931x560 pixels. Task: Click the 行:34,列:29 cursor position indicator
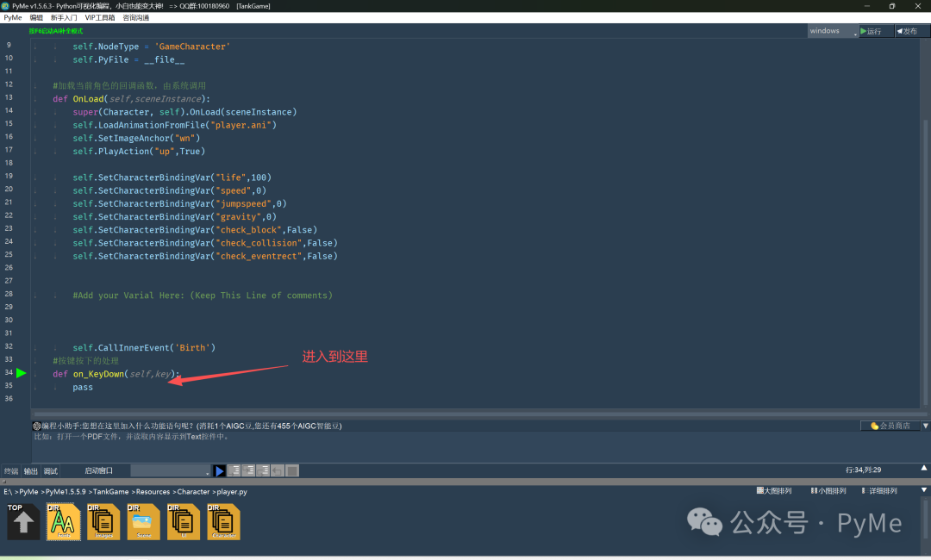(x=863, y=470)
